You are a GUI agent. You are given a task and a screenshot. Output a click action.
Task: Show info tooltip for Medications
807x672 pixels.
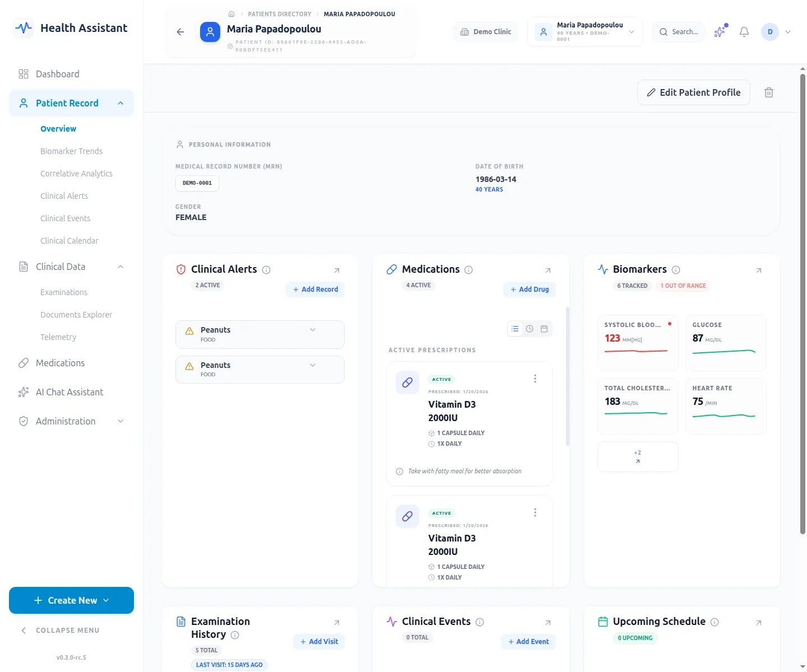point(469,270)
